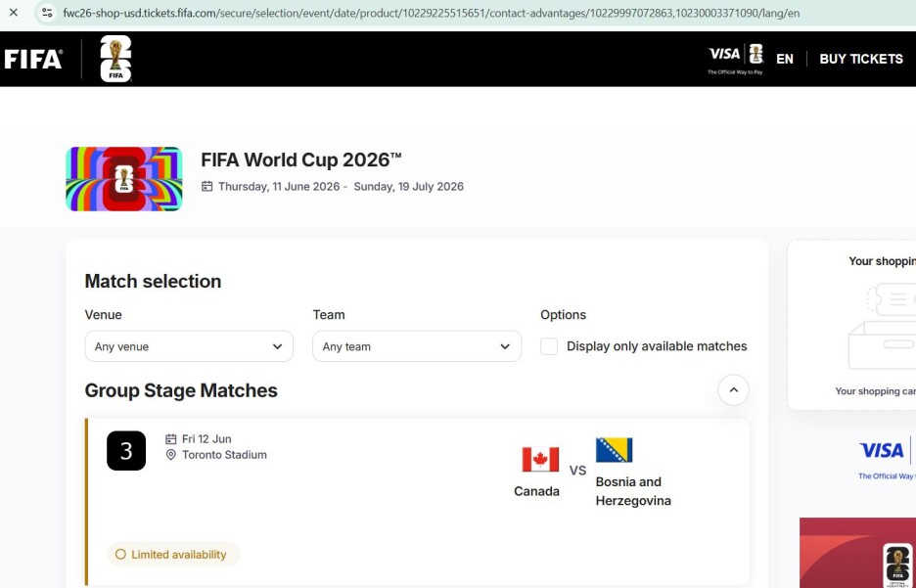The height and width of the screenshot is (588, 916).
Task: Open the Any venue dropdown
Action: tap(189, 346)
